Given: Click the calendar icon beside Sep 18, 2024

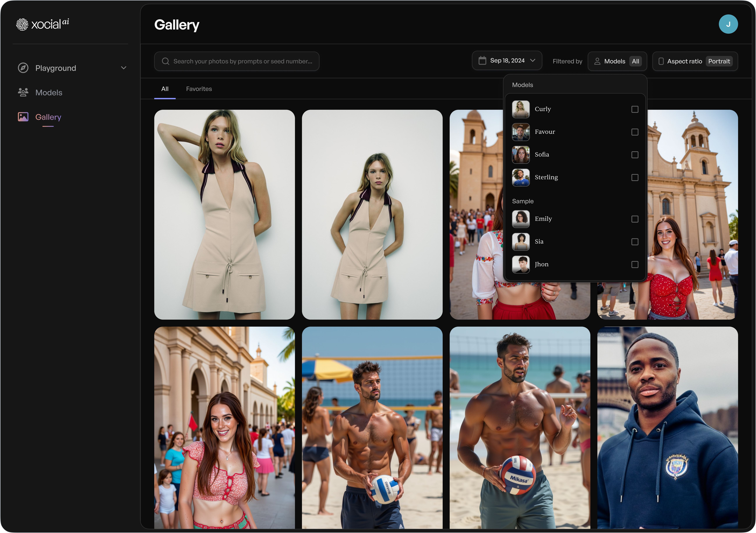Looking at the screenshot, I should pos(482,61).
